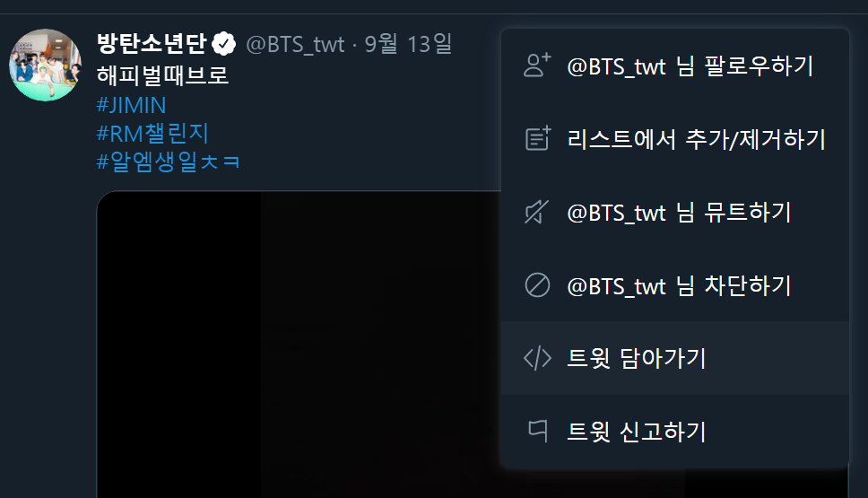
Task: Click the add-to-list icon in the menu
Action: click(x=537, y=138)
